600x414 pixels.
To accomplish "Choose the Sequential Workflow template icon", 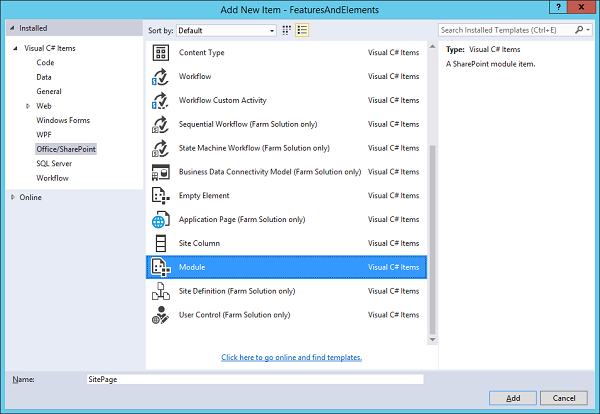I will pyautogui.click(x=160, y=124).
